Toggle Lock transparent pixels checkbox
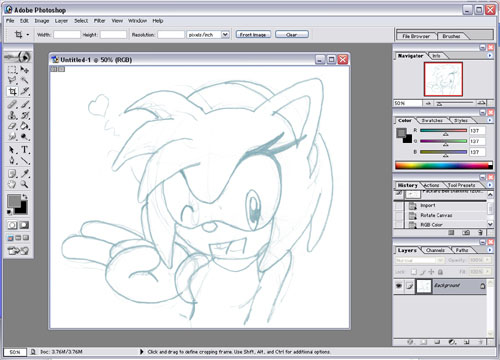Image resolution: width=500 pixels, height=360 pixels. pyautogui.click(x=414, y=272)
